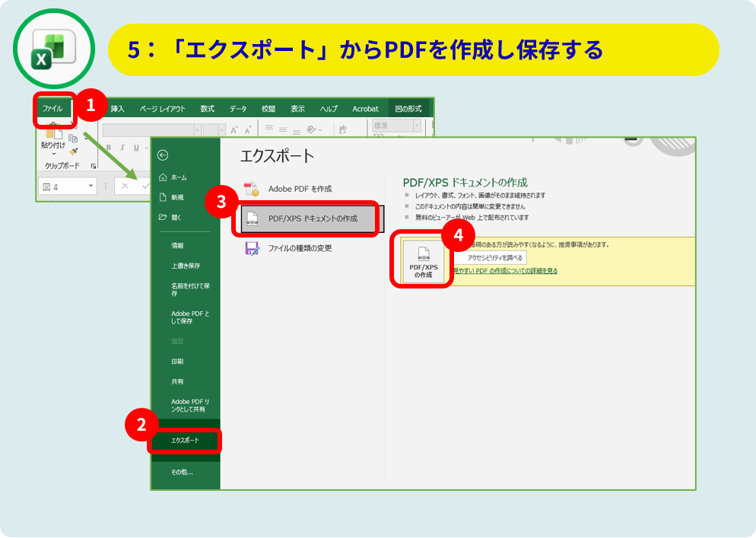
Task: Click the Adobe PDF を作成 icon
Action: (252, 189)
